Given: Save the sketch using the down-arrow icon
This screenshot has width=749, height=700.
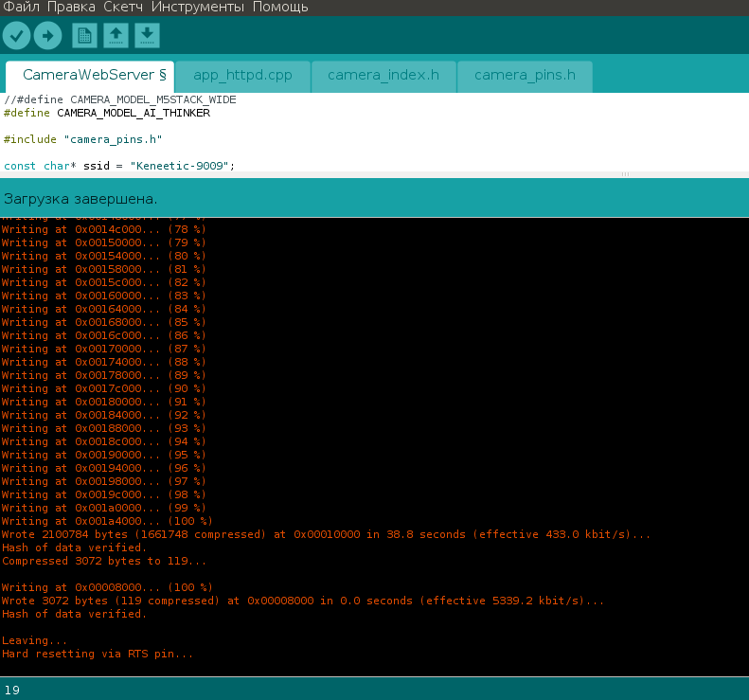Looking at the screenshot, I should (147, 36).
